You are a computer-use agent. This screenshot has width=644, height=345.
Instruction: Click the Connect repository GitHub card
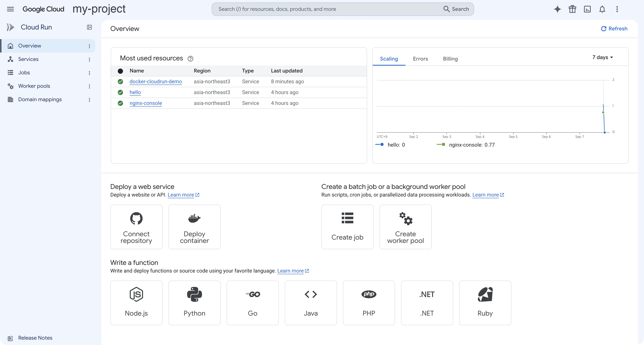pyautogui.click(x=136, y=227)
